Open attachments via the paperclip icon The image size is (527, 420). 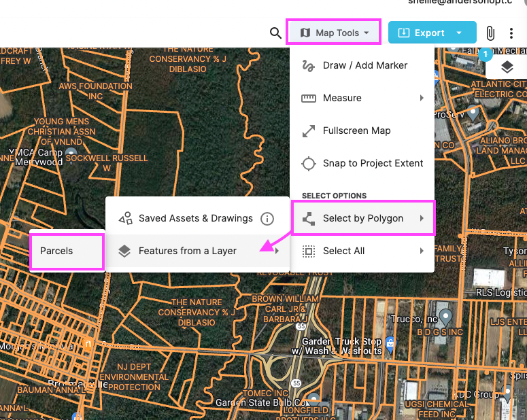click(490, 33)
